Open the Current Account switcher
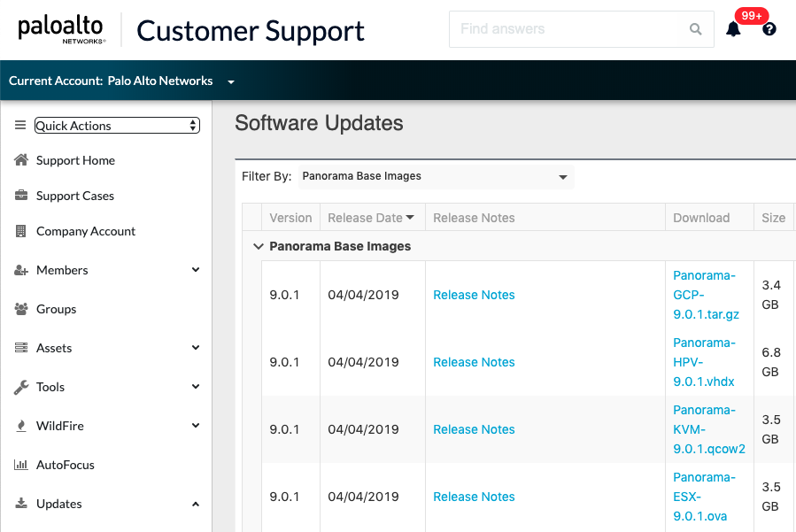This screenshot has width=796, height=532. 230,81
